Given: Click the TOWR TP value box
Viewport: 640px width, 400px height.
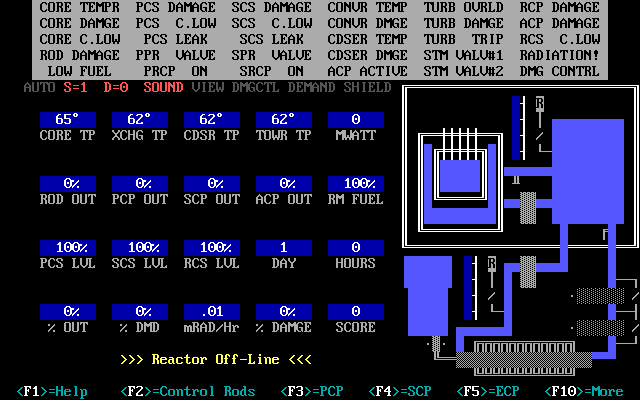Looking at the screenshot, I should (284, 120).
